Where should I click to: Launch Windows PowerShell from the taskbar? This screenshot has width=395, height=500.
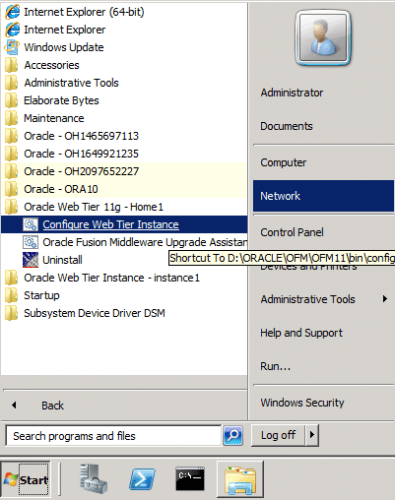tap(142, 479)
